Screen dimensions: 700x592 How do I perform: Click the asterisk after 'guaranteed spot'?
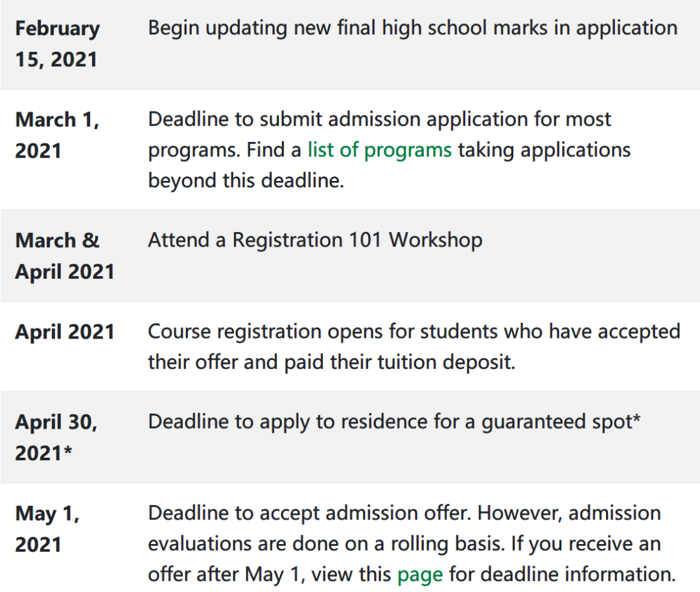click(x=637, y=420)
